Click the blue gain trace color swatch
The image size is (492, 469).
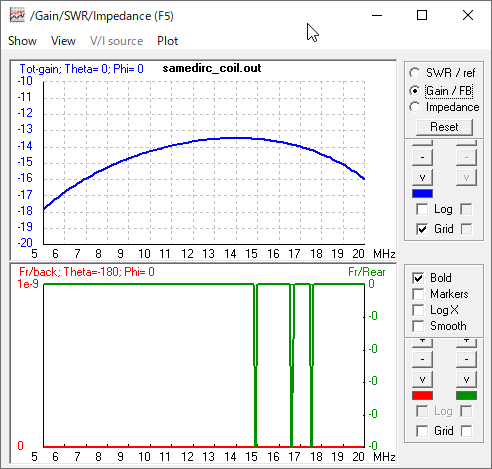422,193
